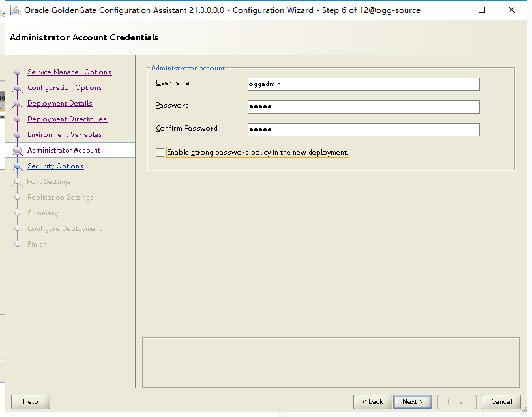532x417 pixels.
Task: Close the Configuration Wizard window
Action: (512, 10)
